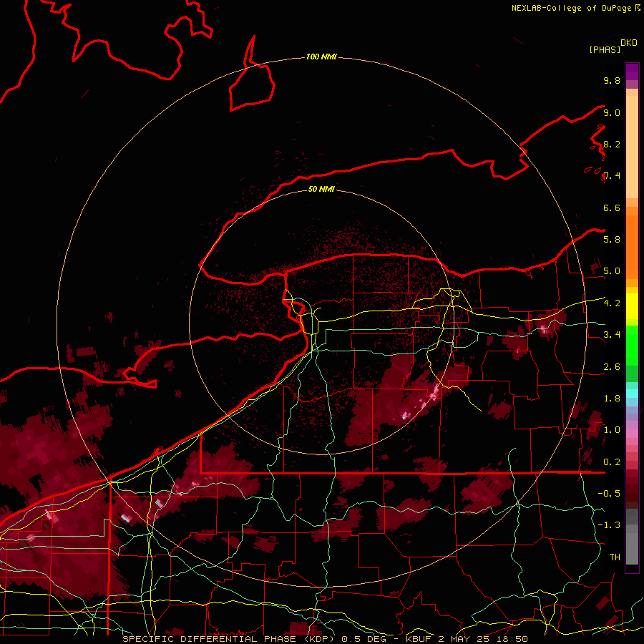Click the NEXLAB-College of DuPage label

click(571, 8)
